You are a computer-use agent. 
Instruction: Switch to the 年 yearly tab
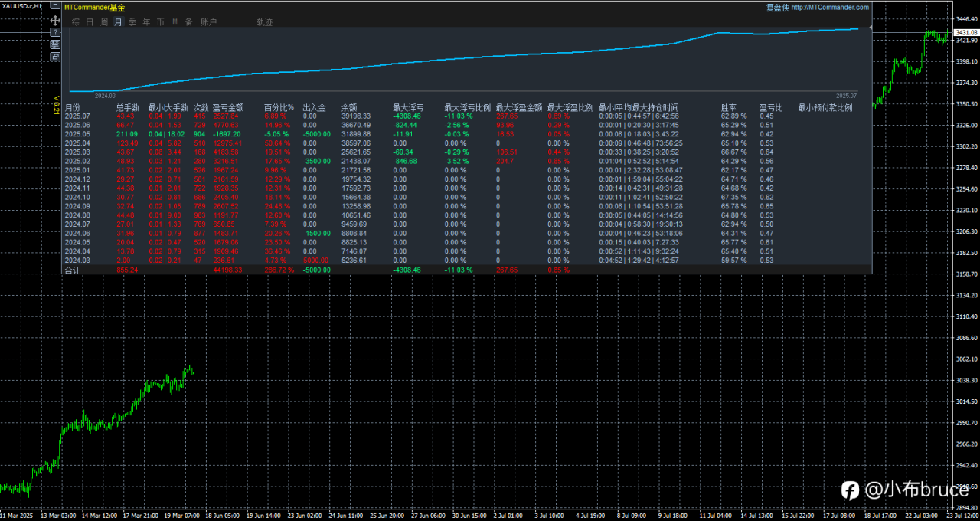click(146, 22)
